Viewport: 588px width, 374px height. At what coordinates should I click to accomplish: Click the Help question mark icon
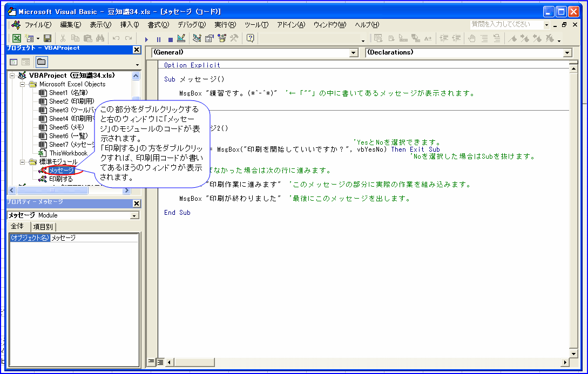click(x=251, y=38)
